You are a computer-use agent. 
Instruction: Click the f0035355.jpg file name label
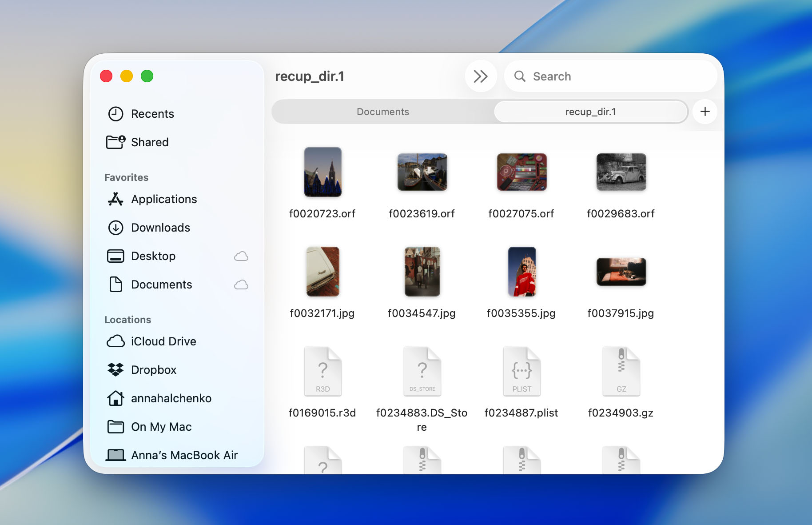521,313
